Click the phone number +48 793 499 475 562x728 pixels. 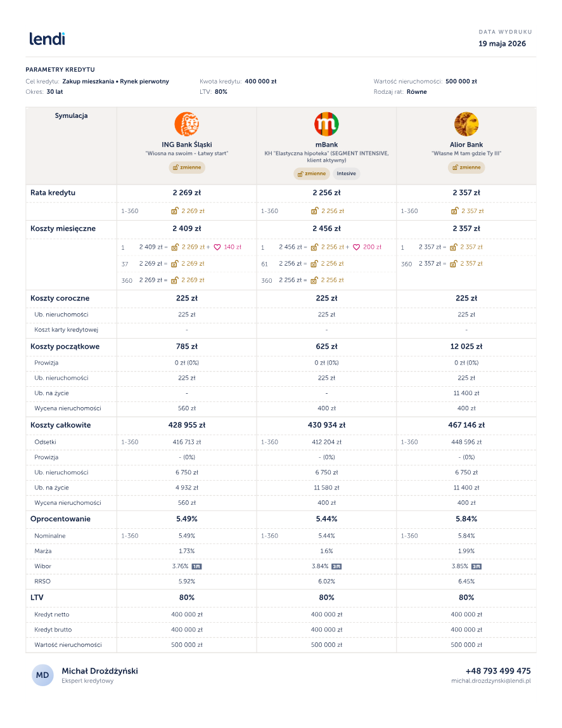tap(498, 671)
